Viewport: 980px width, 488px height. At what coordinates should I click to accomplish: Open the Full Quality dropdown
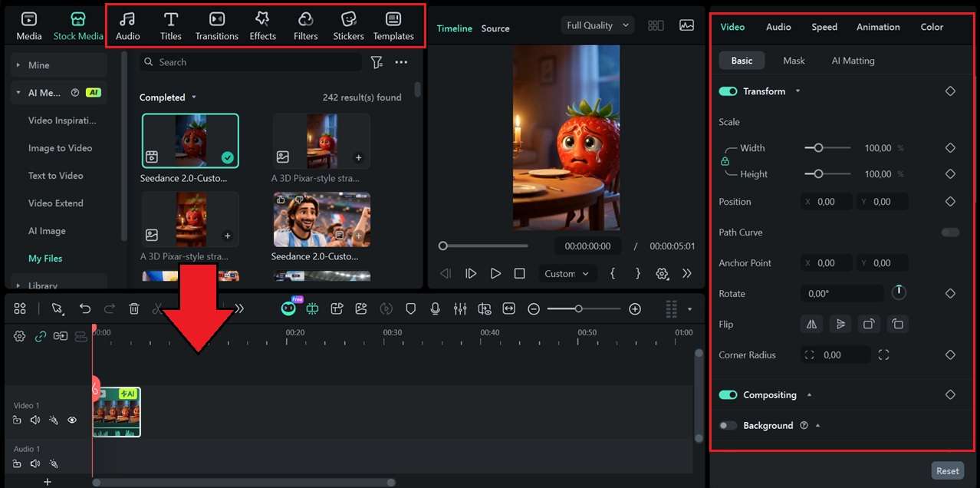(x=597, y=25)
